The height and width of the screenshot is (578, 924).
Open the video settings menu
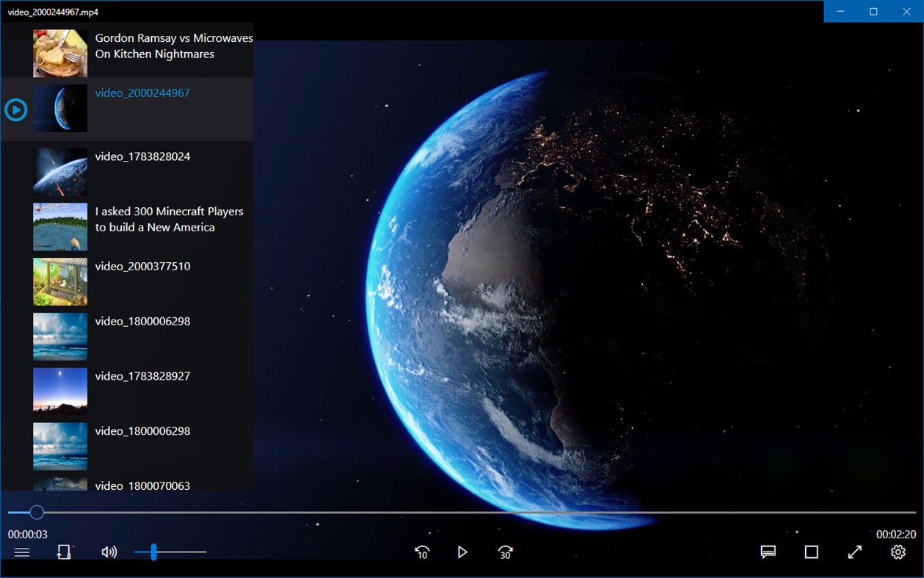pyautogui.click(x=897, y=552)
